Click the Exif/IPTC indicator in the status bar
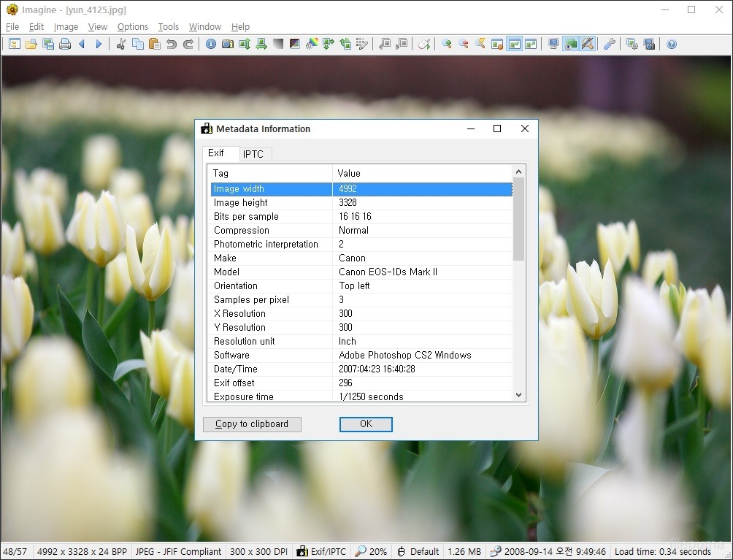Viewport: 733px width, 560px height. (321, 552)
